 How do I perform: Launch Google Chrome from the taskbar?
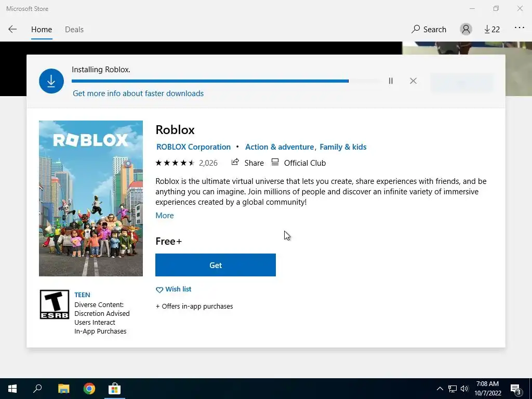pyautogui.click(x=89, y=389)
